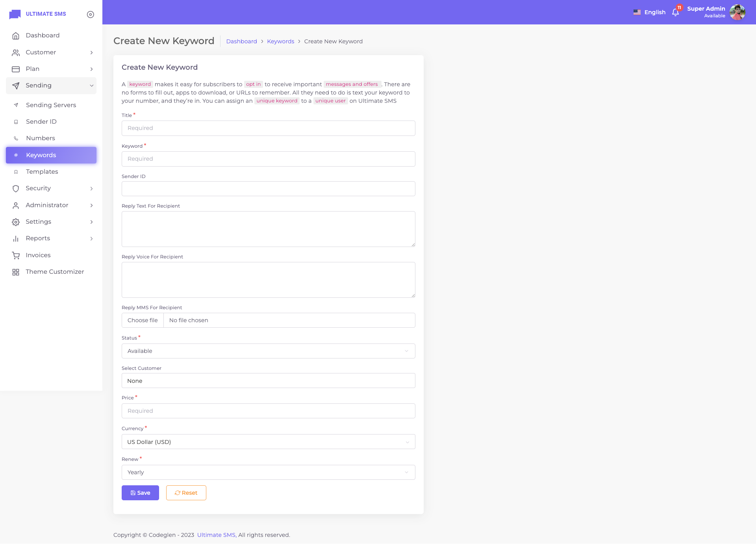The image size is (756, 544).
Task: Click the Ultimate SMS link in the footer
Action: coord(215,535)
